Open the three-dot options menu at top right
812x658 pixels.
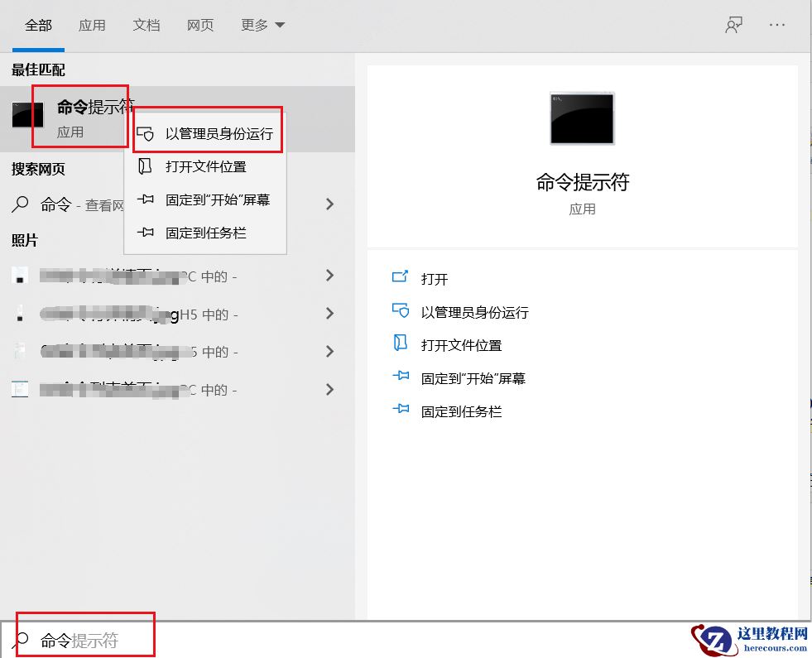click(776, 25)
